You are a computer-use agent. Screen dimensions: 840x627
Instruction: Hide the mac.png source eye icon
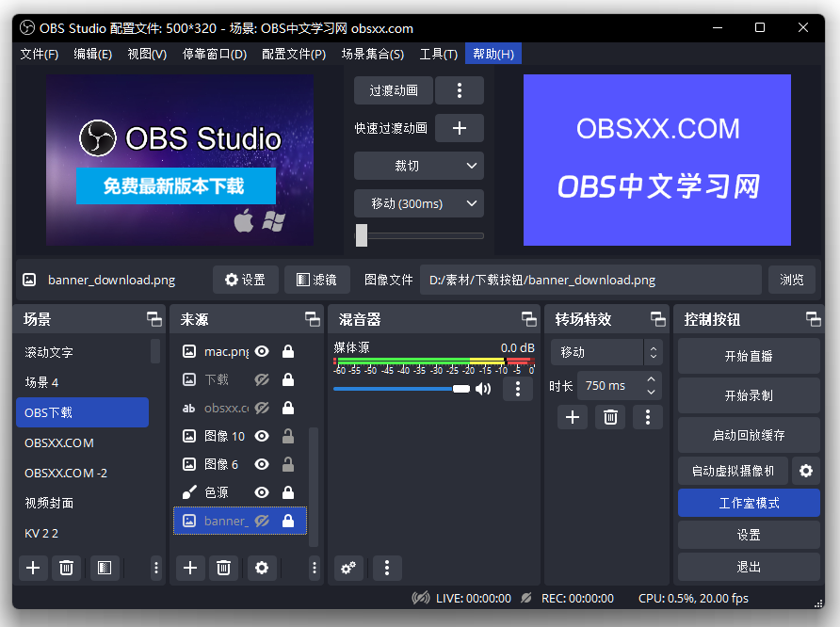tap(262, 352)
